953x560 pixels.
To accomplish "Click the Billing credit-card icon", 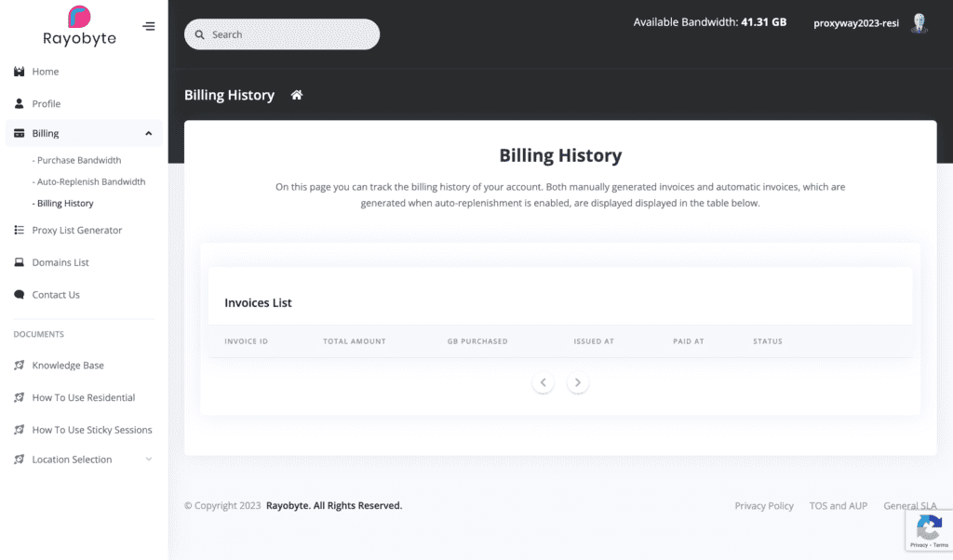I will [19, 133].
